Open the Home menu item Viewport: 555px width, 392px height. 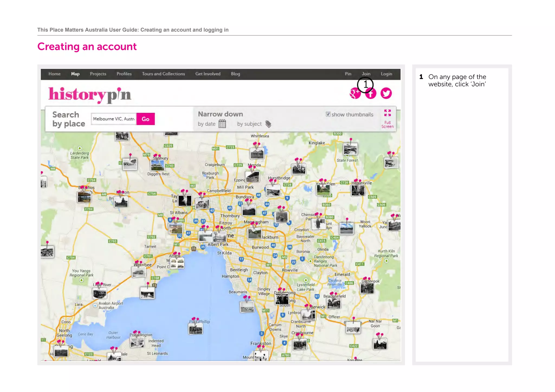(54, 74)
